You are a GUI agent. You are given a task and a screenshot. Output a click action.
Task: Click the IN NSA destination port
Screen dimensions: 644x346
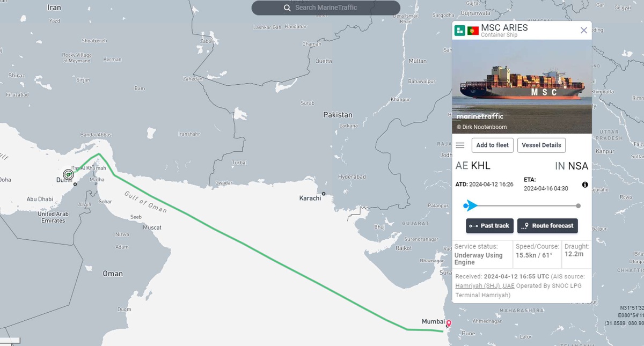point(571,166)
